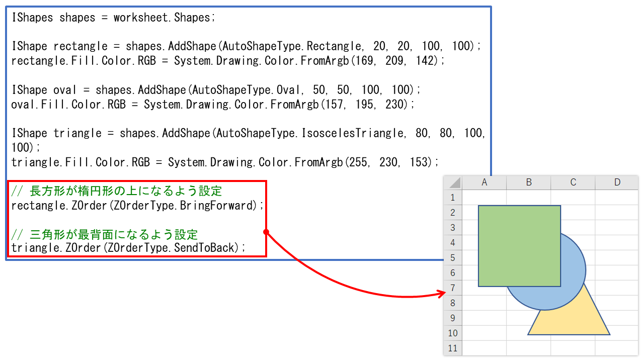The width and height of the screenshot is (644, 362).
Task: Select the green rectangle shape
Action: 519,246
